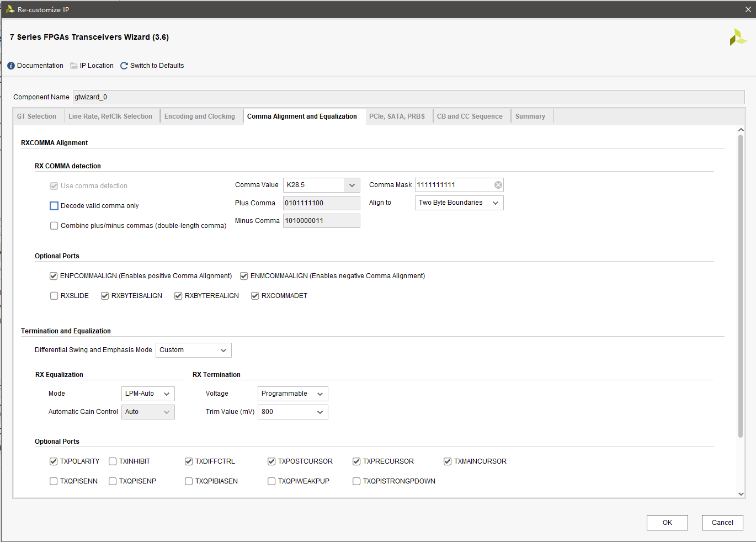The image size is (756, 542).
Task: Close the Re-customize IP dialog
Action: [748, 9]
